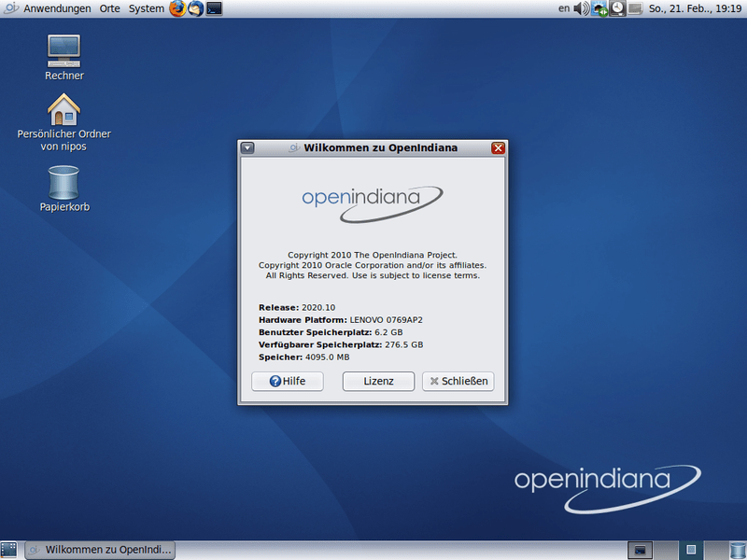Click the trash applet in bottom panel

click(738, 550)
